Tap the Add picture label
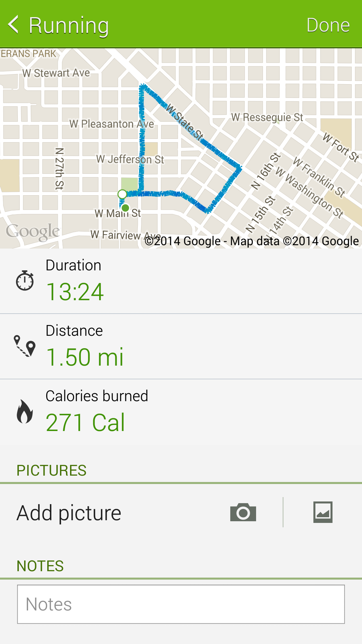This screenshot has height=644, width=362. 69,513
